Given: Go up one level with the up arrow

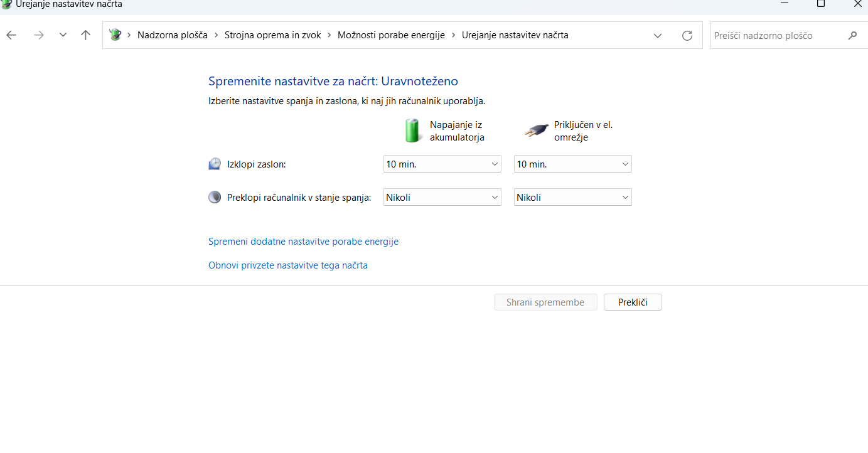Looking at the screenshot, I should [86, 35].
